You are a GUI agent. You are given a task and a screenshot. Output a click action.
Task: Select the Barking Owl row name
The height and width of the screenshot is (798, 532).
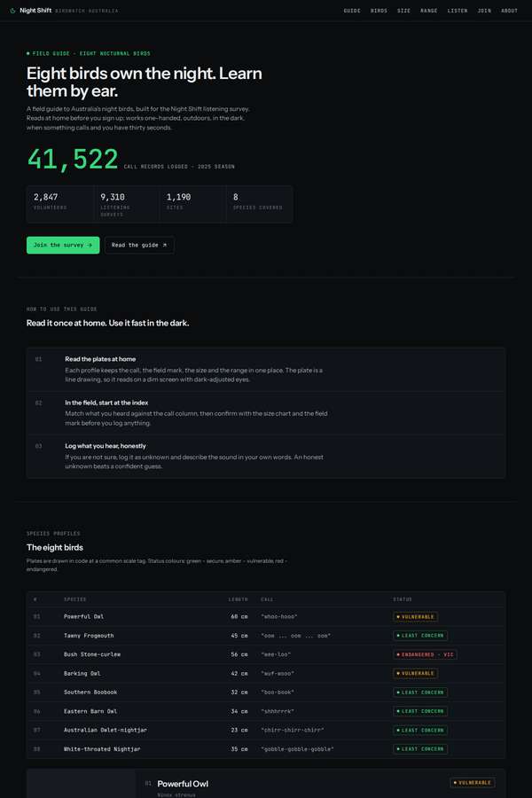tap(82, 673)
